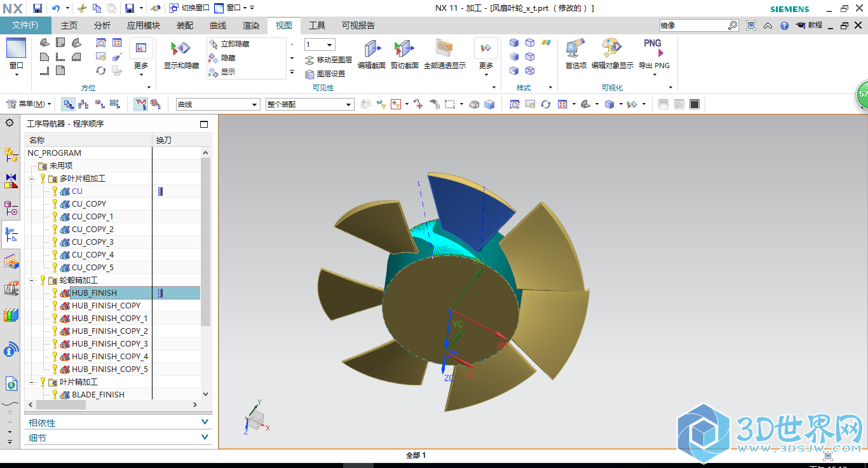This screenshot has height=468, width=868.
Task: Open the 文件(F) menu
Action: click(25, 25)
